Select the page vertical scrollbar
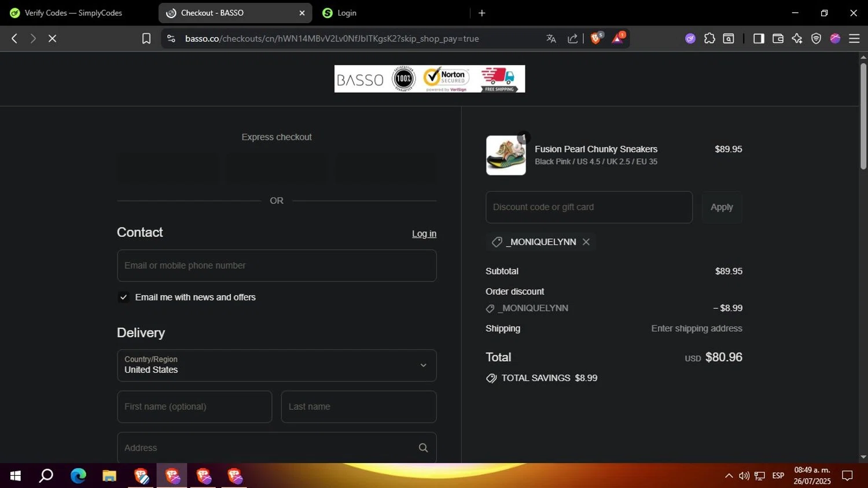Screen dimensions: 868x488 [863, 116]
